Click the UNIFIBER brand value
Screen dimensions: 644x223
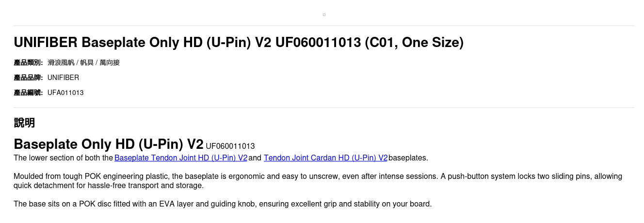(x=63, y=78)
